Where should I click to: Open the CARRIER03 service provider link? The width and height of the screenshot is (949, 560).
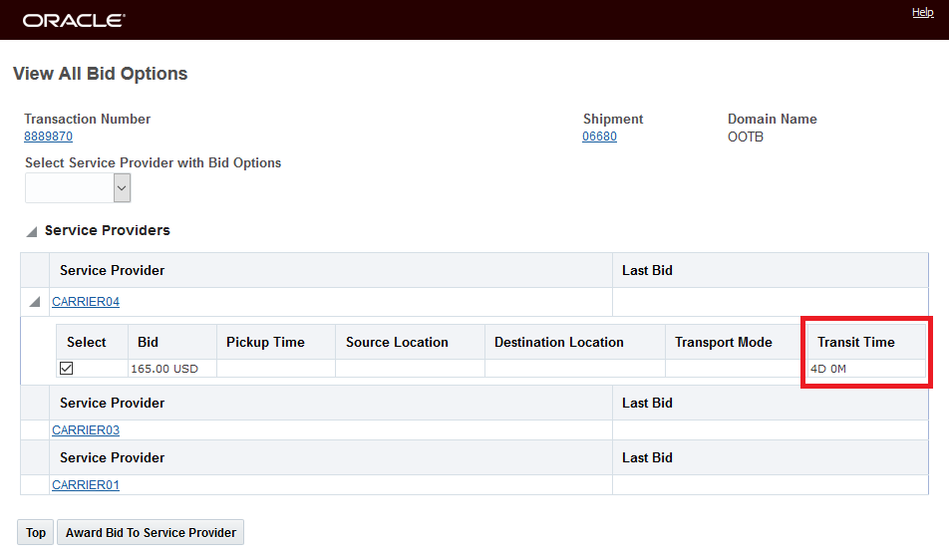point(86,430)
